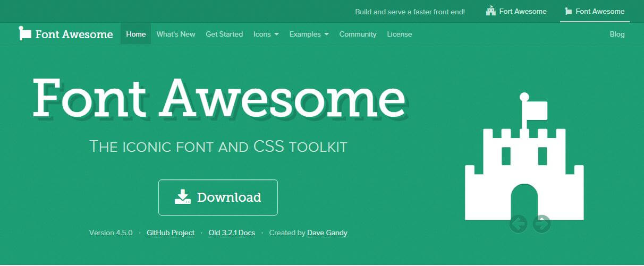This screenshot has height=266, width=644.
Task: Open the Get Started page
Action: [x=224, y=34]
